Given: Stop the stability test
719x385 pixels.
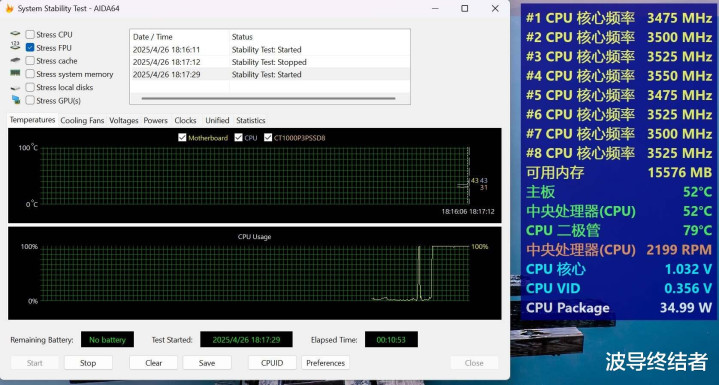Looking at the screenshot, I should tap(88, 363).
